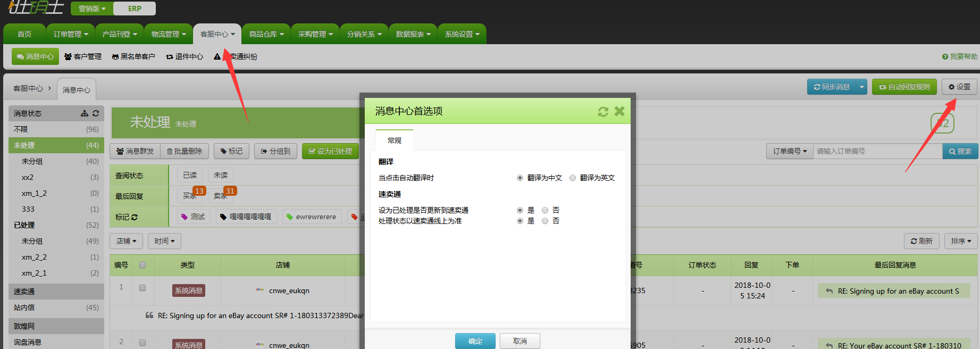Open the 营销版 version dropdown
The height and width of the screenshot is (349, 980).
tap(92, 9)
